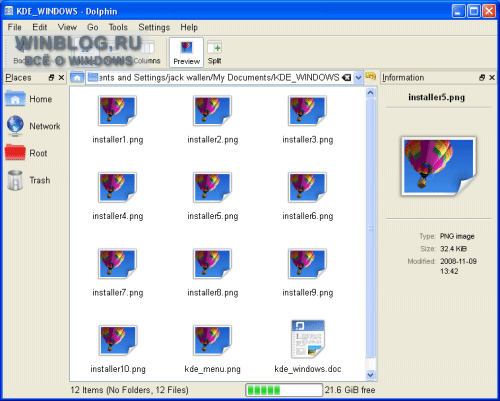Click the vertical scrollbar thumb in file view
Image resolution: width=500 pixels, height=401 pixels.
click(370, 228)
